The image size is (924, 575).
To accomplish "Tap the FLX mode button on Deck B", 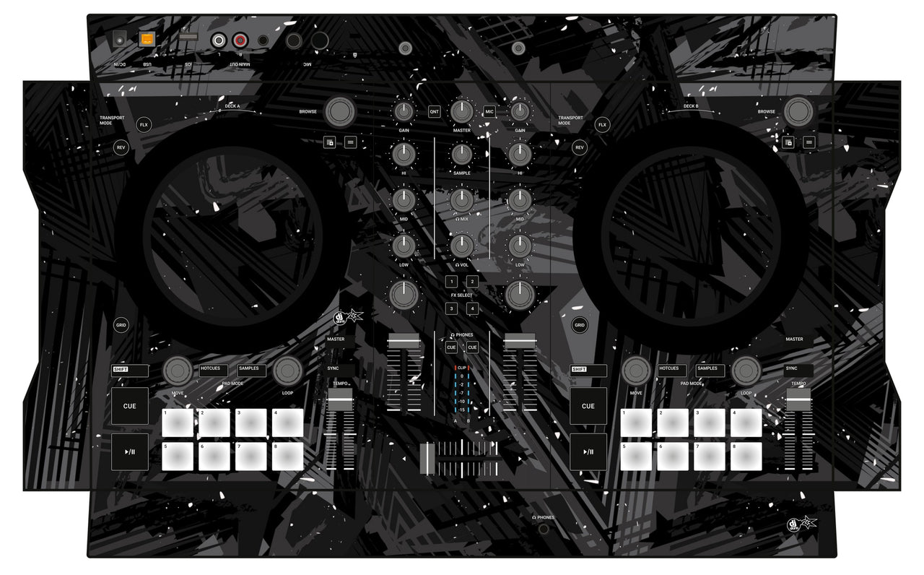I will 601,124.
